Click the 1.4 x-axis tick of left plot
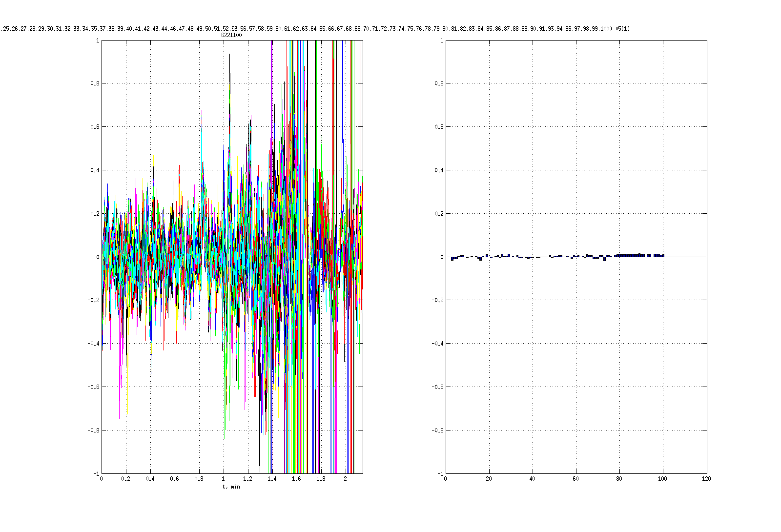781x532 pixels. [x=272, y=479]
